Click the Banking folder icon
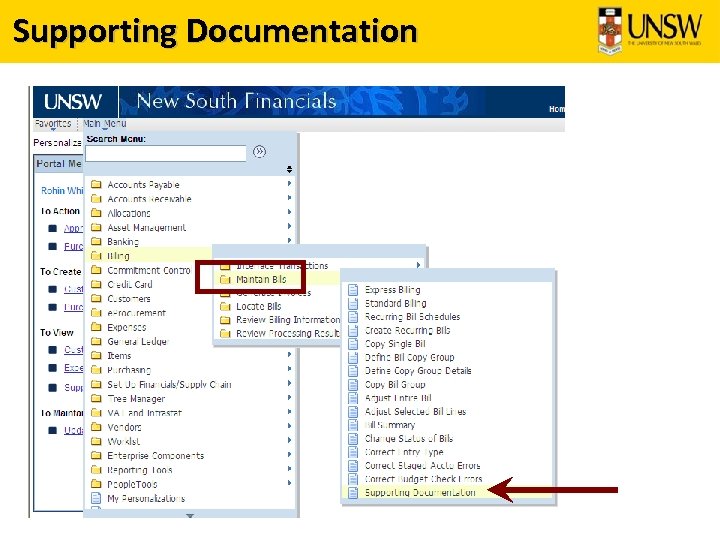 coord(96,242)
